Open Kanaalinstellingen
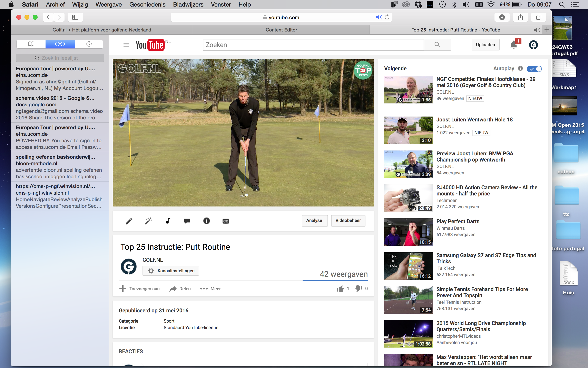 (x=170, y=271)
